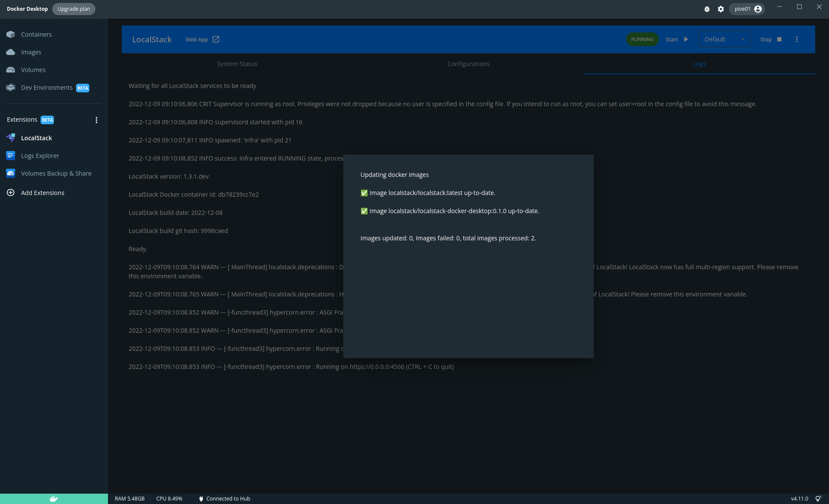829x504 pixels.
Task: Open the pive01 account menu
Action: pyautogui.click(x=747, y=9)
